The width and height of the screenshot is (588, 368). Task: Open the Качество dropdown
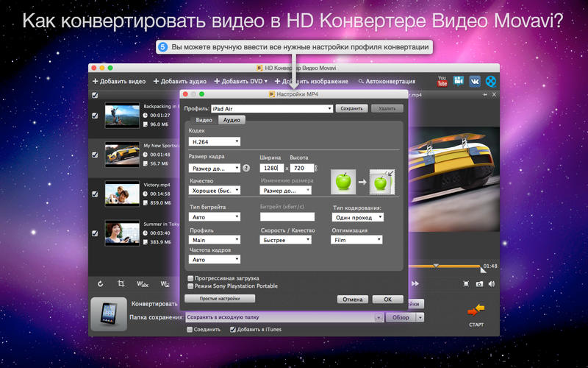point(215,191)
